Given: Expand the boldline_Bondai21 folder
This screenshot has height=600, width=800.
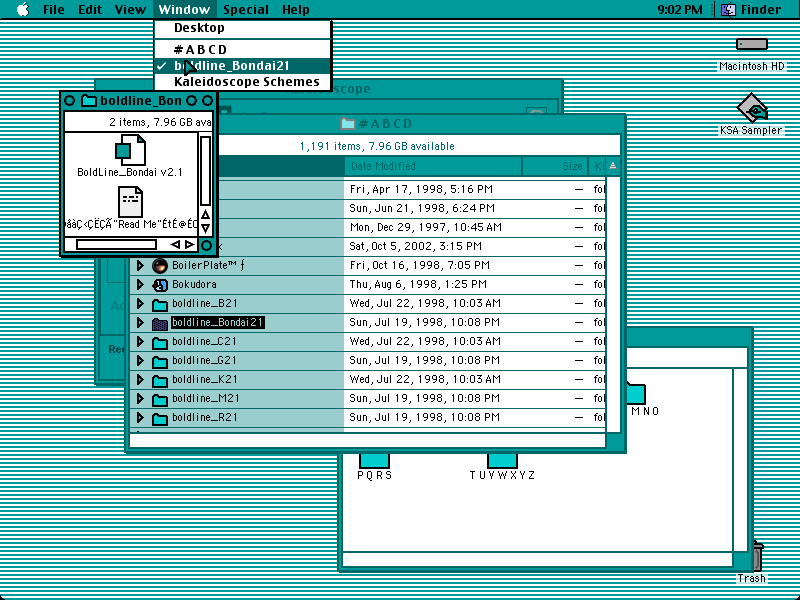Looking at the screenshot, I should [x=140, y=322].
